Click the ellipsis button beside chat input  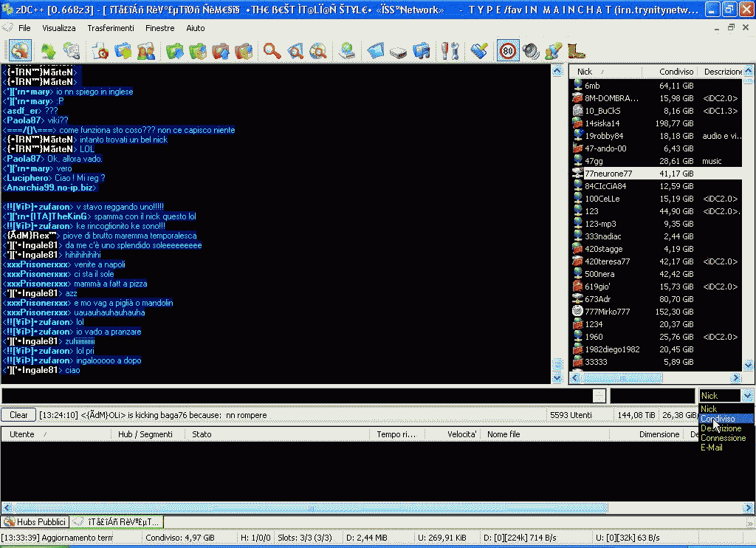point(599,396)
